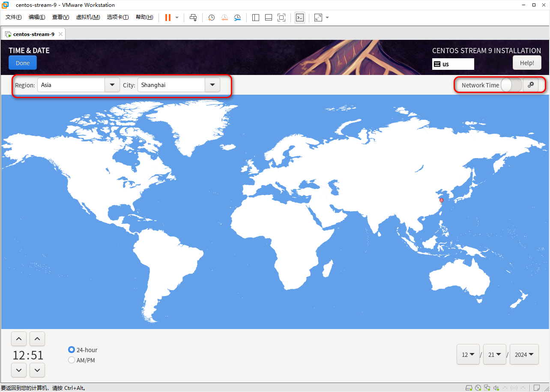
Task: Click the network adapter status icon
Action: [x=487, y=388]
